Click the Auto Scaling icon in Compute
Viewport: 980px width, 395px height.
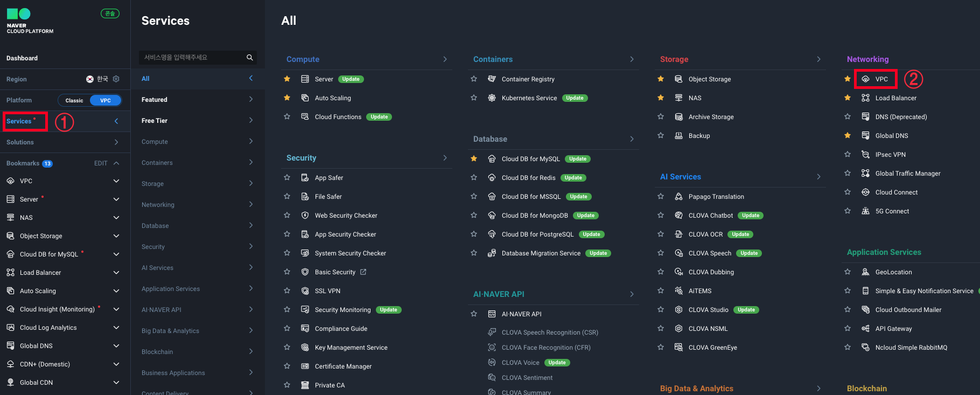(305, 98)
